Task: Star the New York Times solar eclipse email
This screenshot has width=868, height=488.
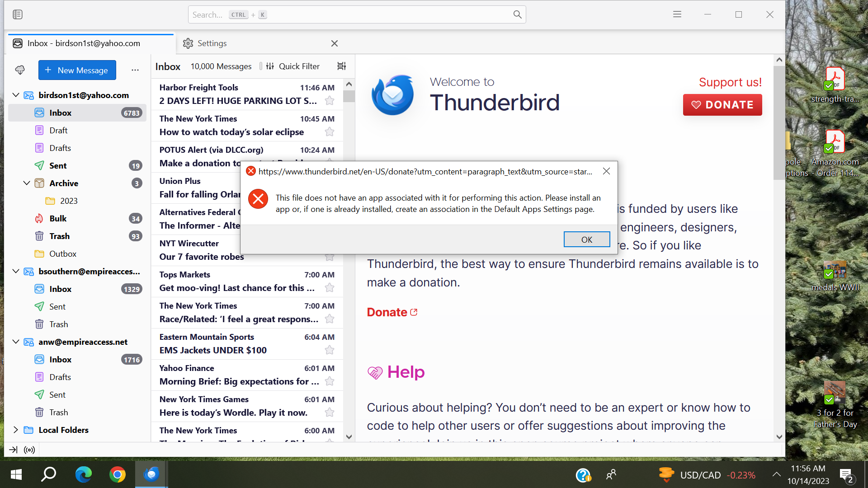Action: [x=330, y=132]
